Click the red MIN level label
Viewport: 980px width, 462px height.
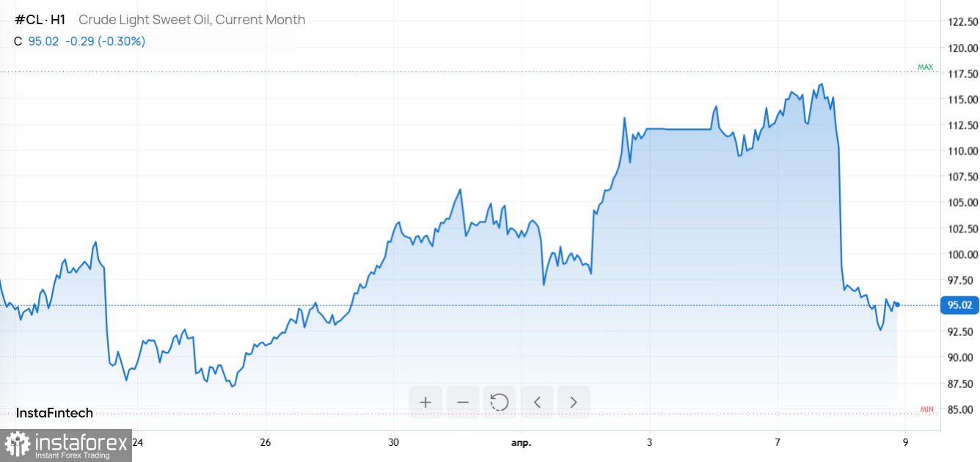927,409
